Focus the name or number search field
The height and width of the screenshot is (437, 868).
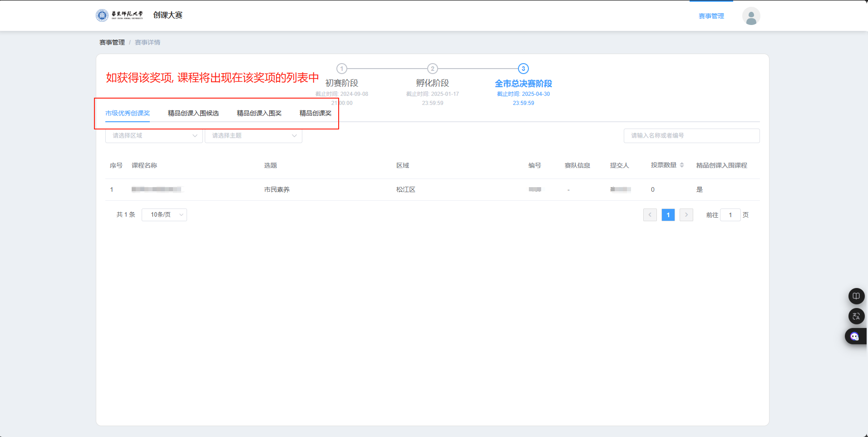[x=691, y=136]
